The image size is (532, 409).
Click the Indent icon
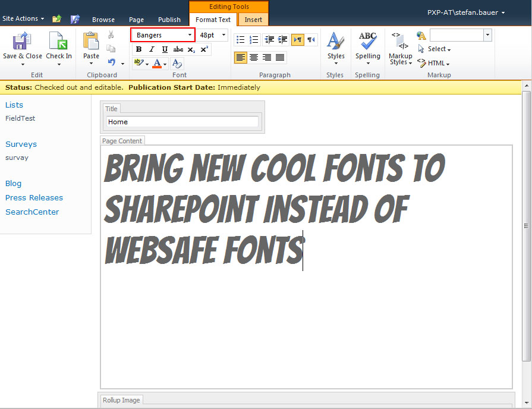coord(282,40)
